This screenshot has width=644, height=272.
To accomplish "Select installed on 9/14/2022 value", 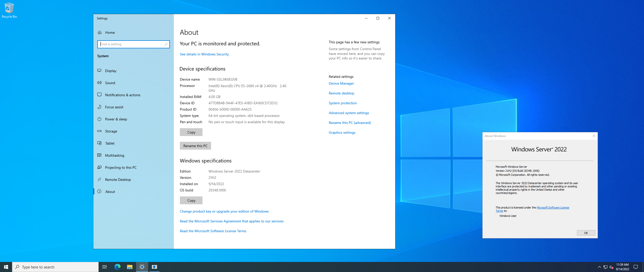I will pos(216,184).
